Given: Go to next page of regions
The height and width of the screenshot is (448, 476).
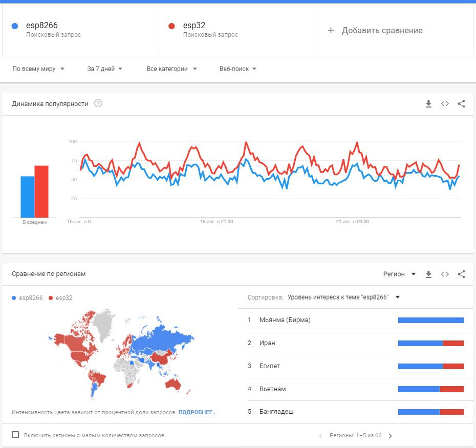Looking at the screenshot, I should point(391,436).
